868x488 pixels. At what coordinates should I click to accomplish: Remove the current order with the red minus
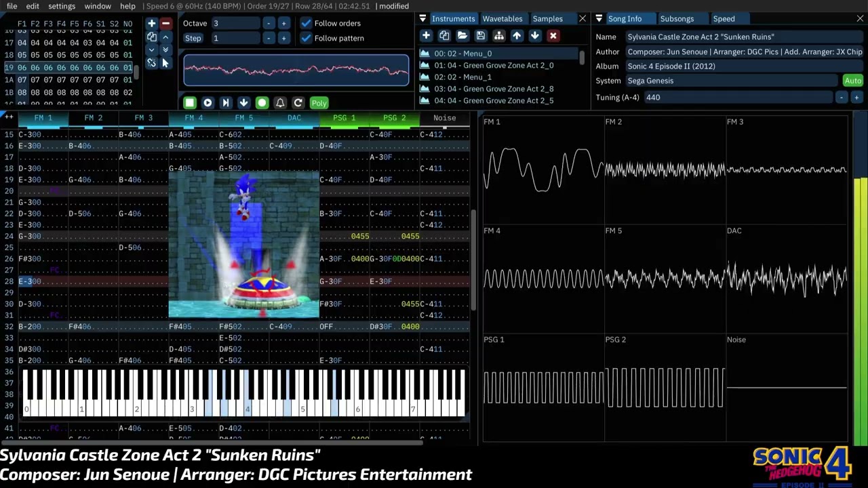165,23
